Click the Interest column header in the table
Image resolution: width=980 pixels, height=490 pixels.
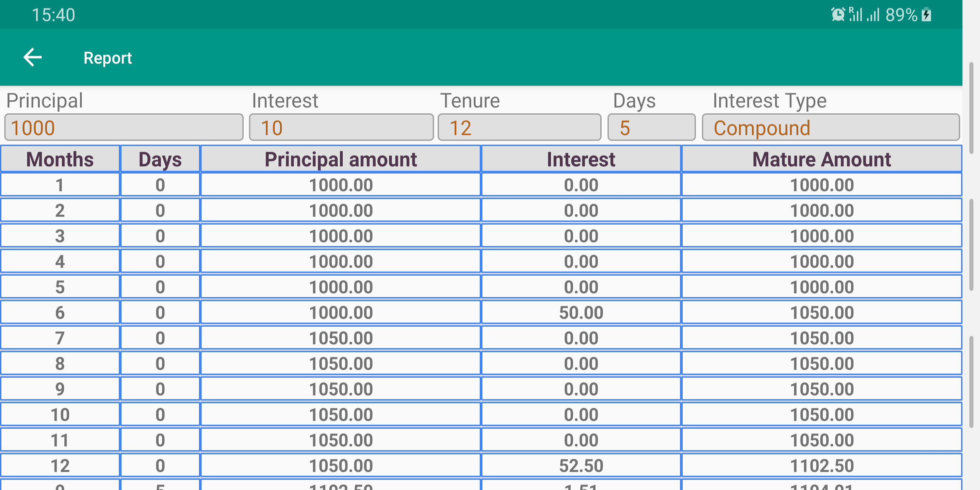tap(581, 159)
